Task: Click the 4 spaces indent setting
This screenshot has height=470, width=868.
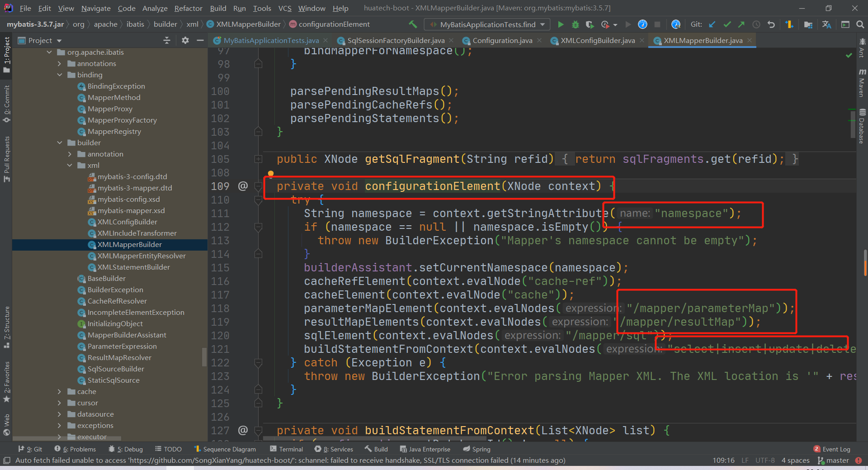Action: pos(795,461)
